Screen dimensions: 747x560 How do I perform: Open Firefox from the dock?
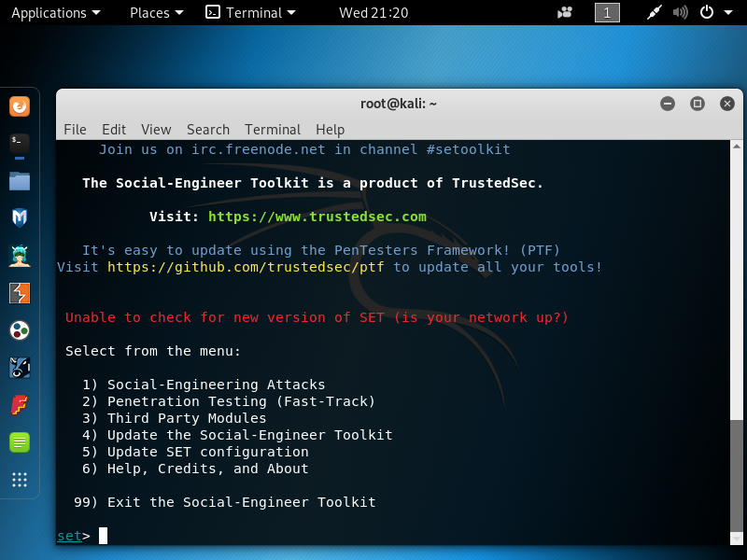(x=20, y=106)
